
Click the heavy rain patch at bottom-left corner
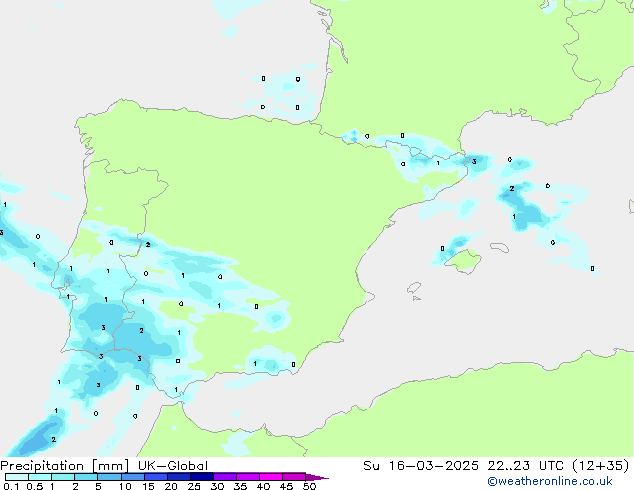pyautogui.click(x=38, y=436)
